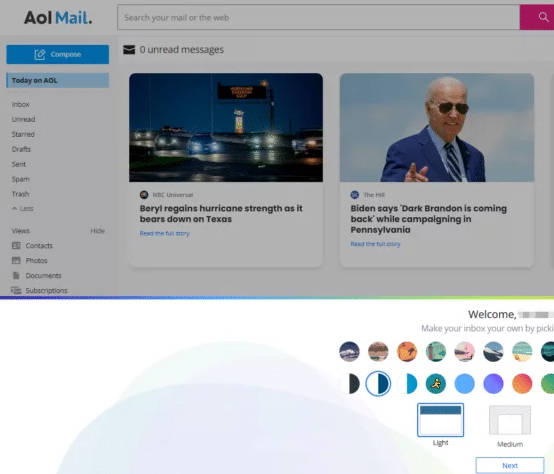Viewport: 554px width, 474px height.
Task: Click the Biden in sunglasses photo
Action: (437, 128)
